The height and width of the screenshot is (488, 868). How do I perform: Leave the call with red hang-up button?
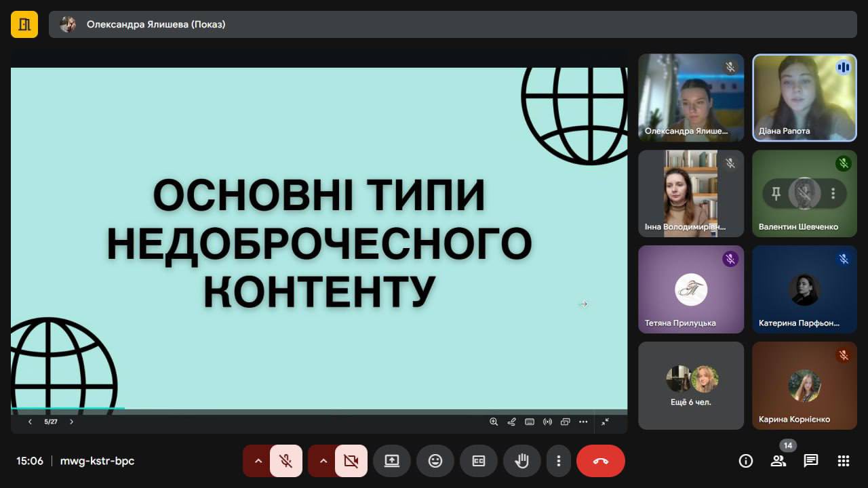[x=600, y=461]
